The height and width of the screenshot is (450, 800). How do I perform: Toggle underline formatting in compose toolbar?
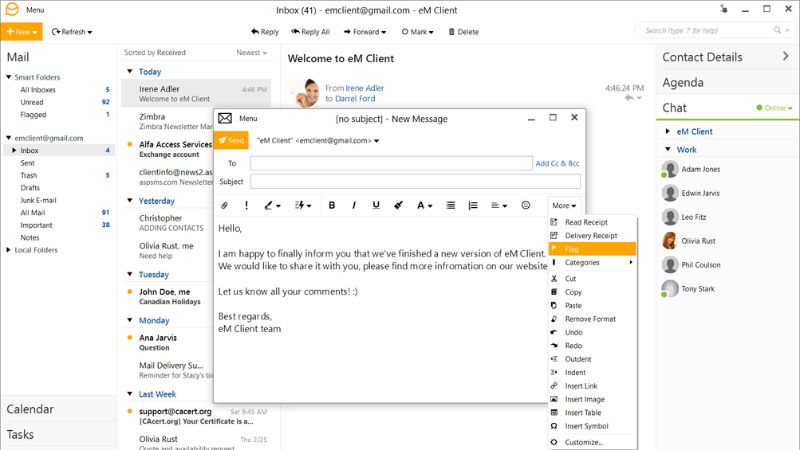[x=376, y=205]
